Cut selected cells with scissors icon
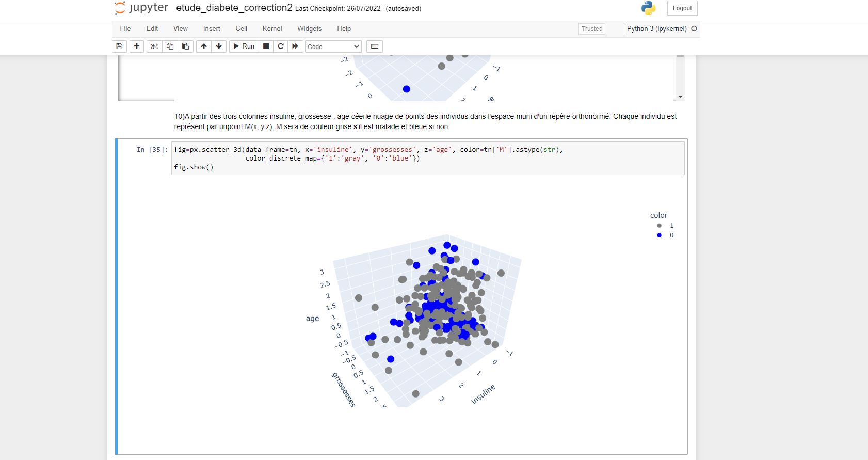 pos(154,46)
